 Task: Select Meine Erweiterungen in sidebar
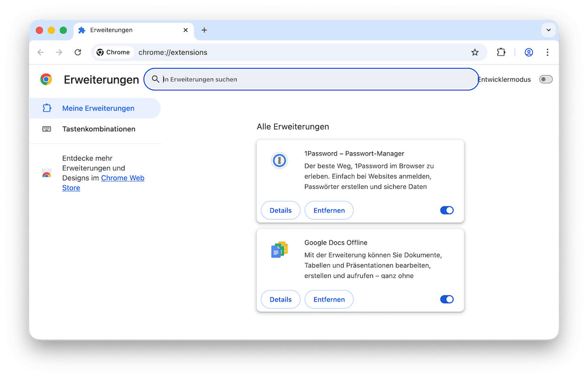click(98, 108)
